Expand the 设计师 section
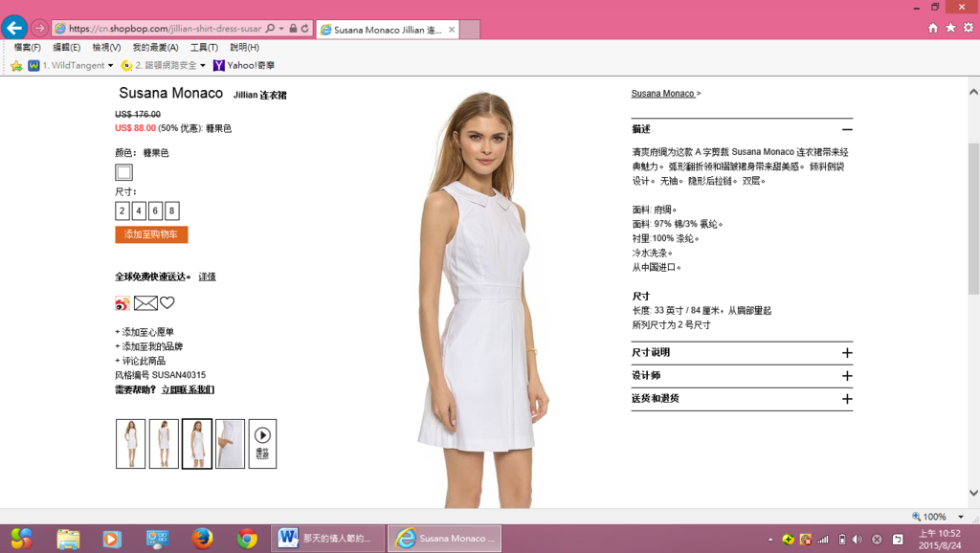The width and height of the screenshot is (980, 553). [x=847, y=376]
